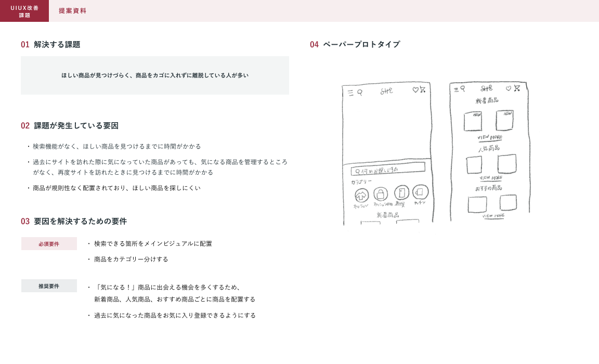Click heading 01 解決する課題

click(x=50, y=44)
